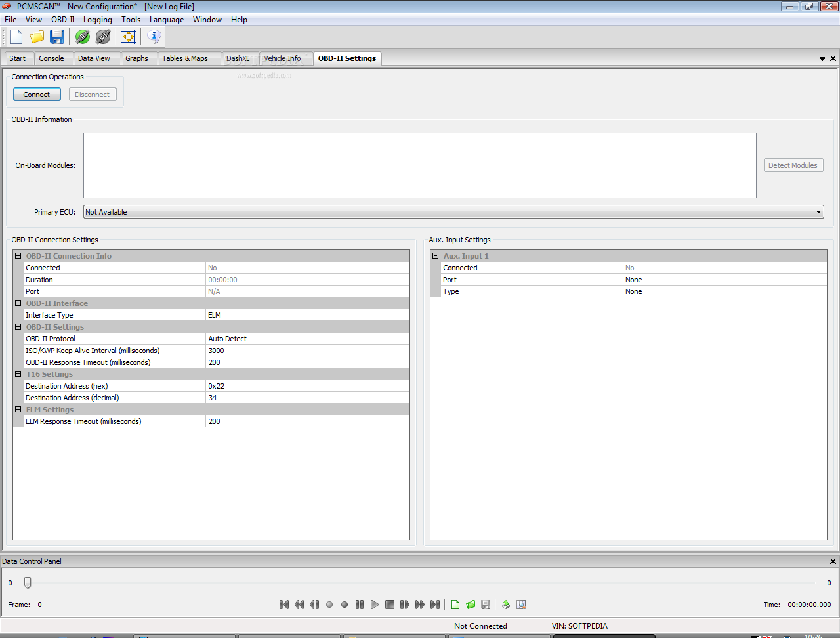Click the Keep Alive Interval value 3000
The image size is (840, 638).
click(308, 351)
